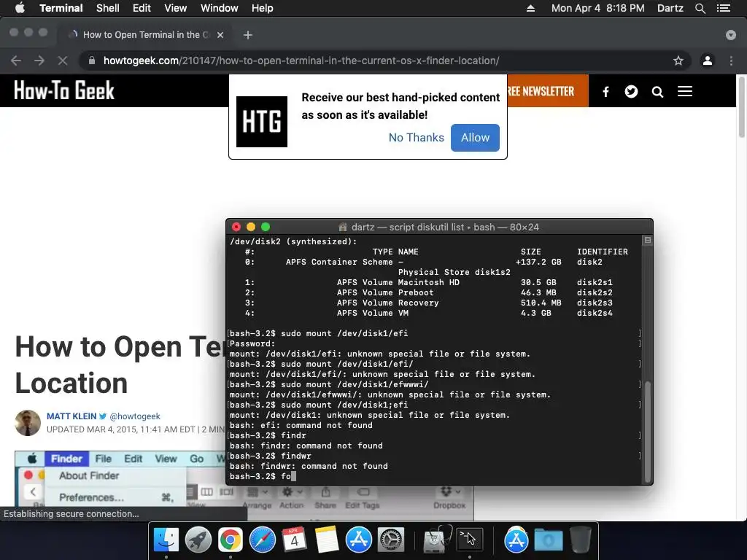Screen dimensions: 747x560
Task: Open the Window menu
Action: tap(219, 8)
